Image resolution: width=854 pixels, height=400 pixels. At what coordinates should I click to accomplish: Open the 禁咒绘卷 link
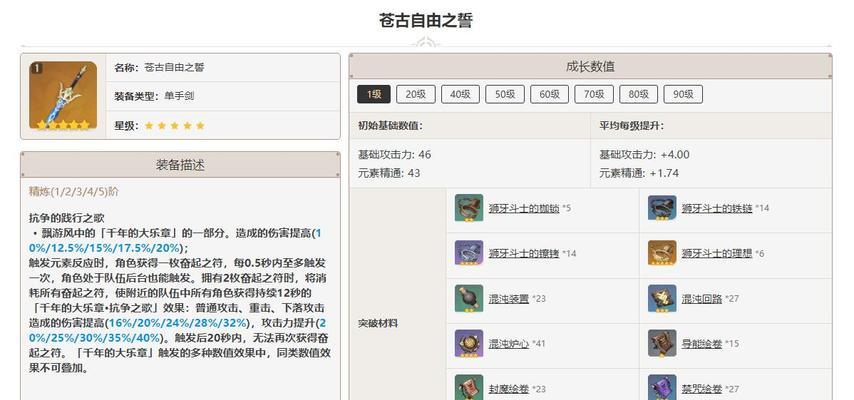click(x=702, y=389)
